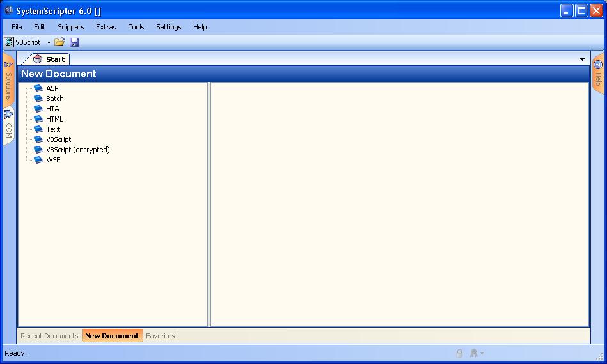607x364 pixels.
Task: Click the WSF book icon
Action: click(38, 160)
